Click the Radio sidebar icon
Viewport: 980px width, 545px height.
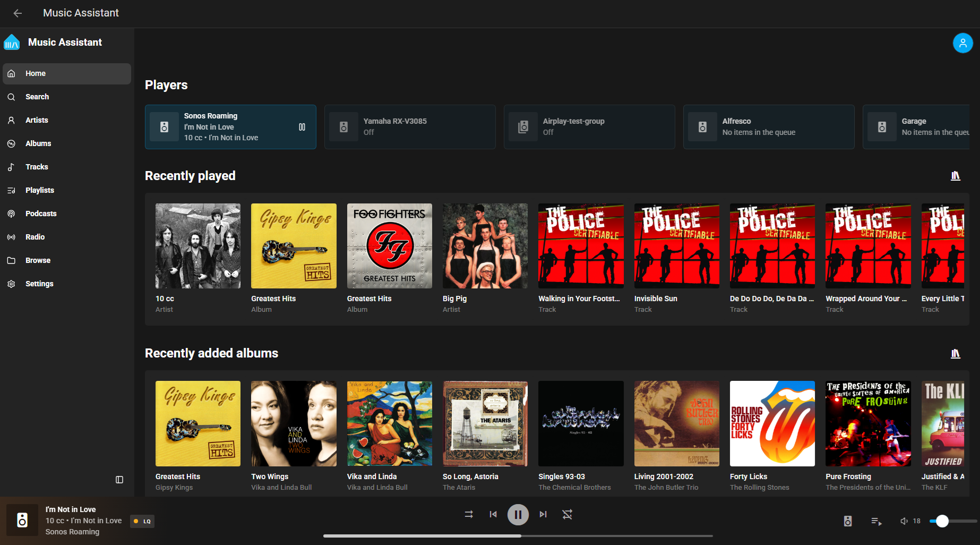point(11,237)
